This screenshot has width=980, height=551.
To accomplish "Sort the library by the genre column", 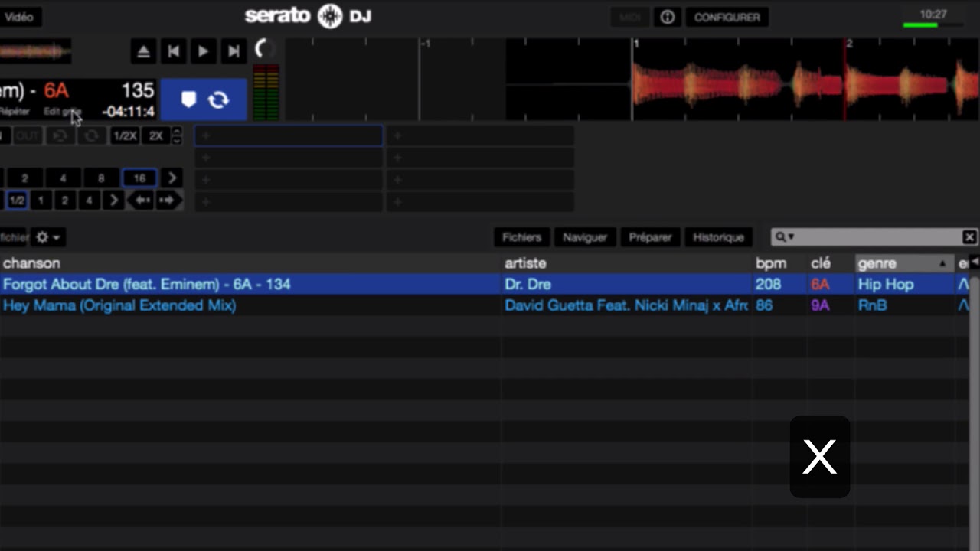I will tap(904, 263).
